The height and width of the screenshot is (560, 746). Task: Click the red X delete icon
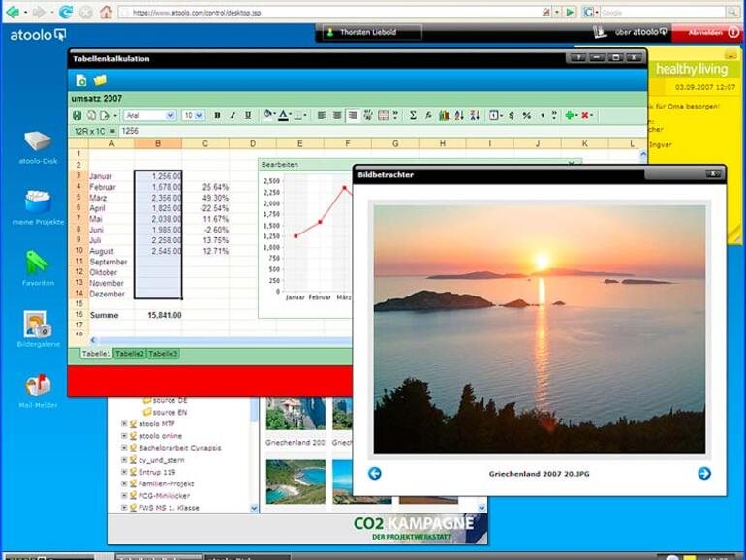click(x=585, y=115)
